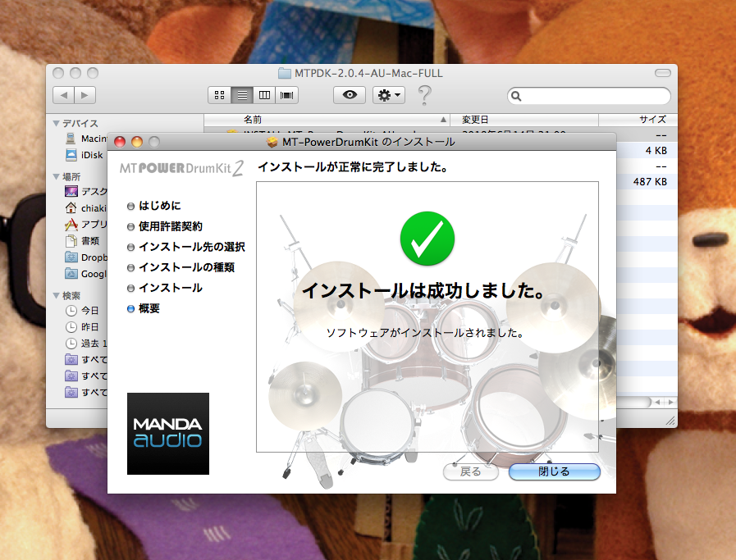This screenshot has width=736, height=560.
Task: Click the MANDA audio logo
Action: [168, 434]
